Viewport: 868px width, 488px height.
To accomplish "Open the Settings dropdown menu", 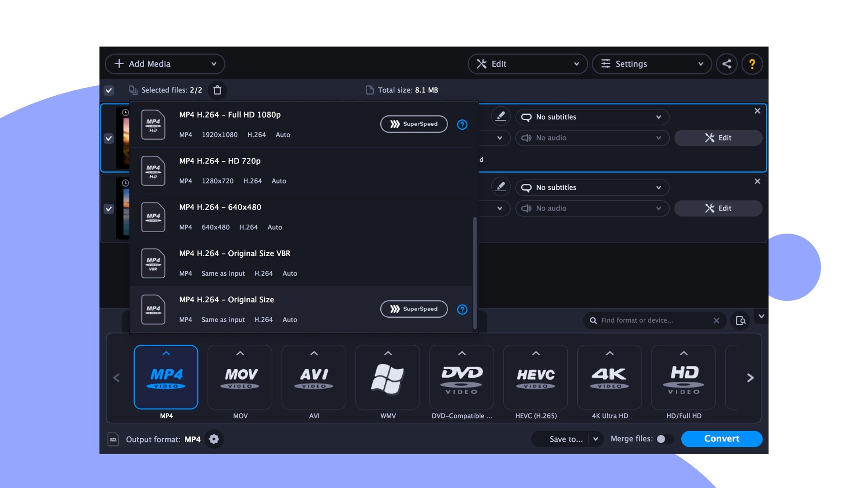I will coord(651,64).
